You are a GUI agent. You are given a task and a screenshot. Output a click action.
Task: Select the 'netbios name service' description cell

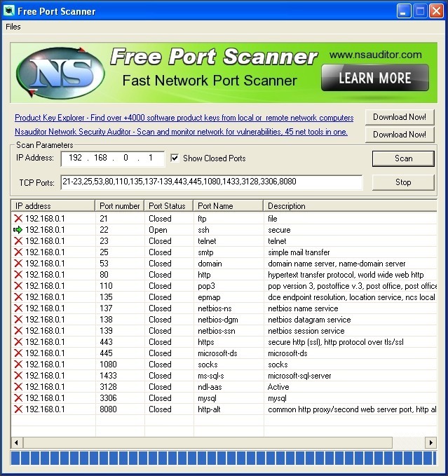click(x=303, y=308)
